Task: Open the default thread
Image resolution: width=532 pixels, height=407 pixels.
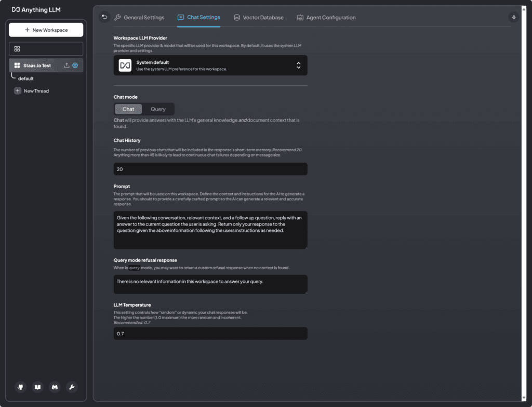Action: (26, 78)
